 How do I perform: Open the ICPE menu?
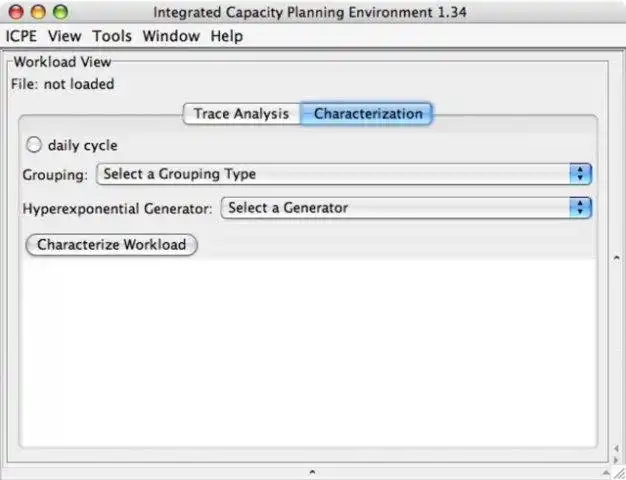23,36
